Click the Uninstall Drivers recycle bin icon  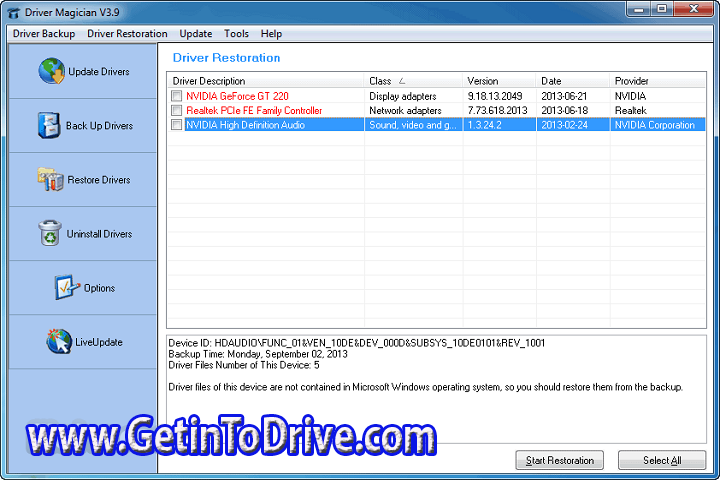coord(50,233)
